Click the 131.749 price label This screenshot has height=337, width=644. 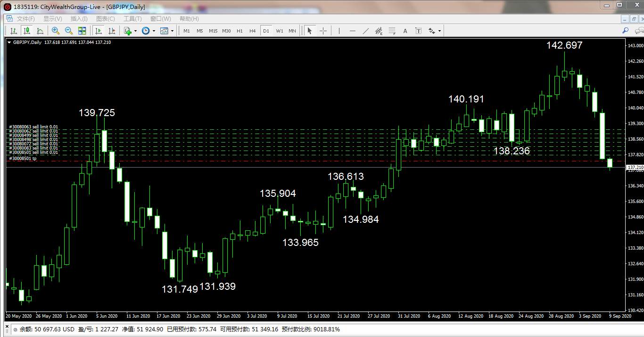[180, 289]
